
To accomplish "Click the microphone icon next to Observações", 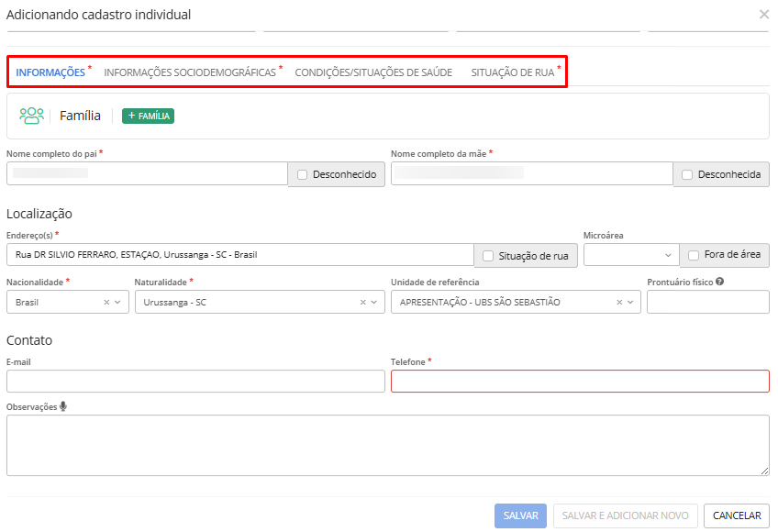I will [63, 406].
